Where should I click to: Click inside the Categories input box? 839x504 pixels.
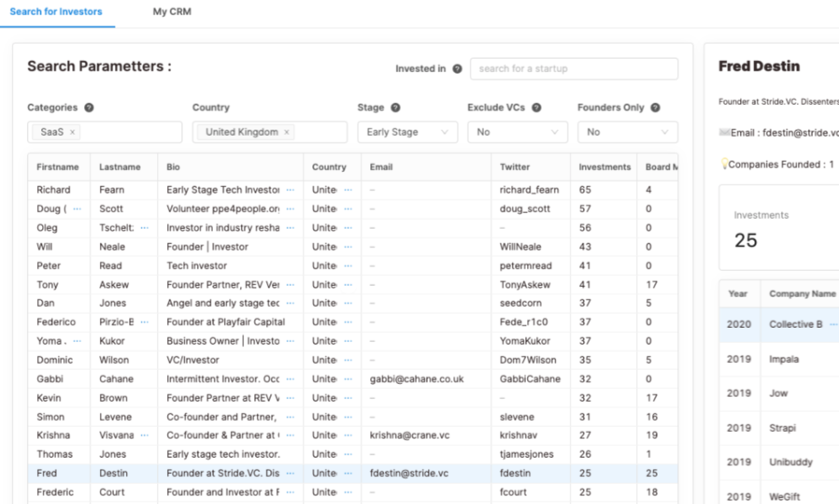coord(105,132)
